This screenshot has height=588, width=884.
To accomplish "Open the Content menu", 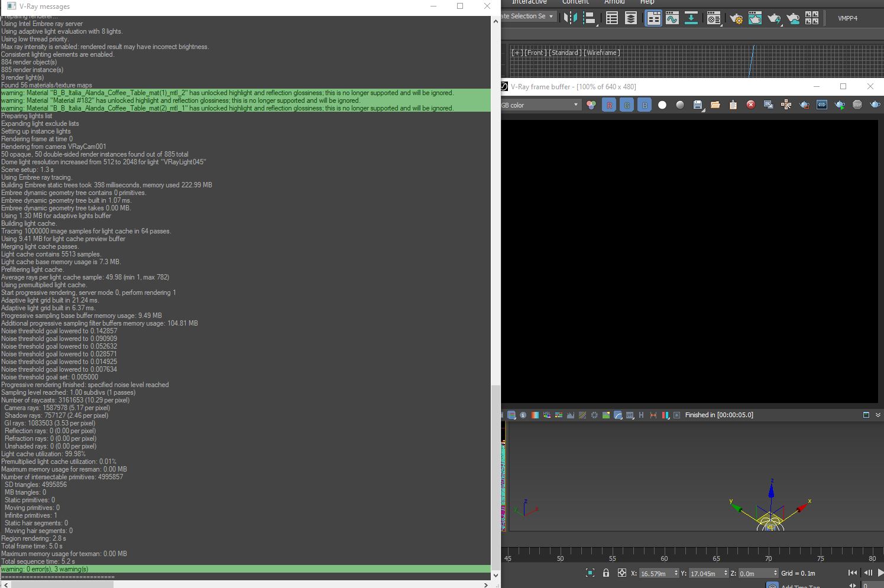I will point(575,2).
